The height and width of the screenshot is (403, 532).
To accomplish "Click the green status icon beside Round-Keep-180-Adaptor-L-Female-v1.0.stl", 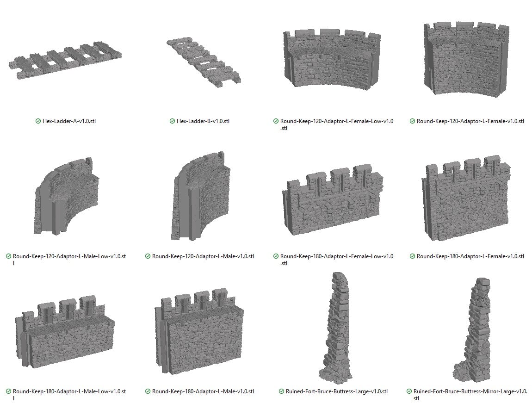I will 412,256.
